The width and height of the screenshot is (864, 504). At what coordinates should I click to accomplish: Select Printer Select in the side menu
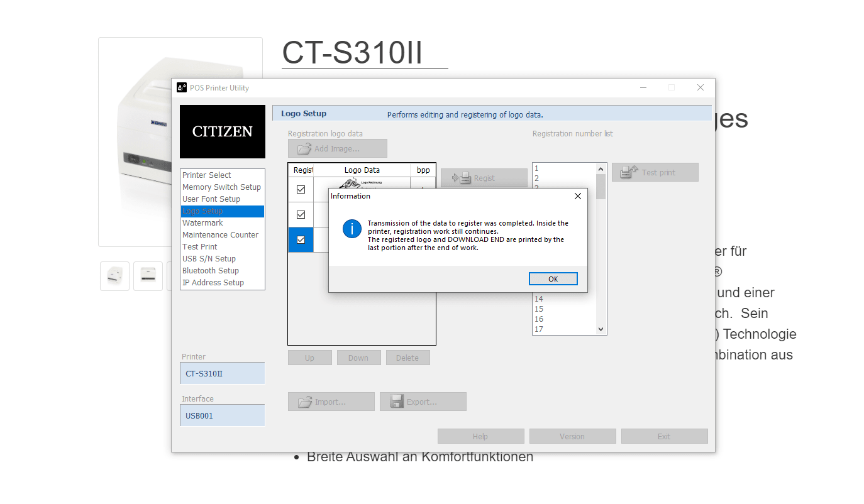[222, 175]
